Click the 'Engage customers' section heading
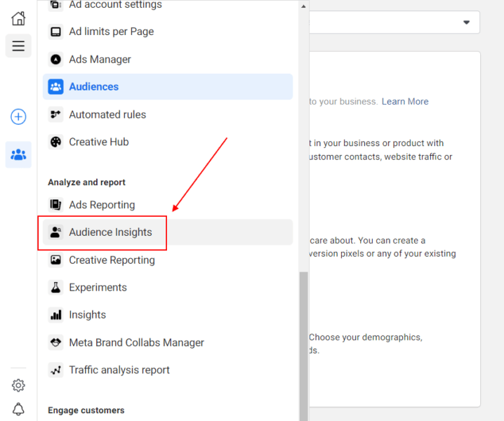This screenshot has height=421, width=504. (86, 410)
